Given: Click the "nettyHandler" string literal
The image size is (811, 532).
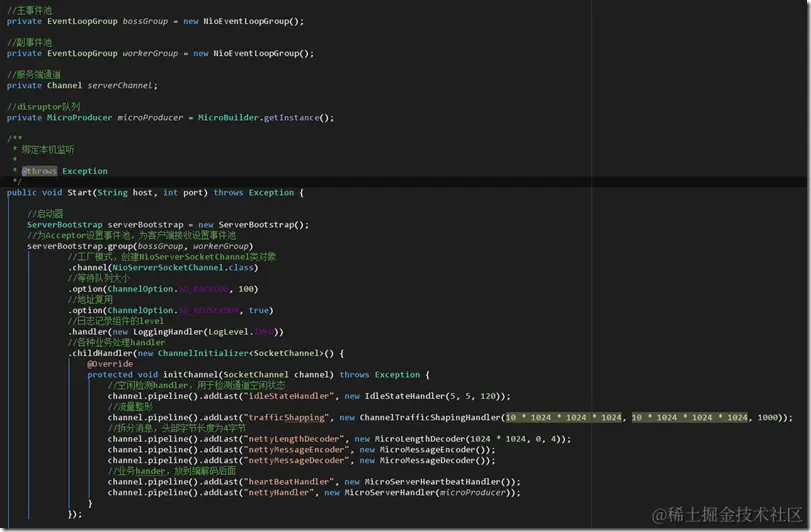Looking at the screenshot, I should tap(279, 493).
